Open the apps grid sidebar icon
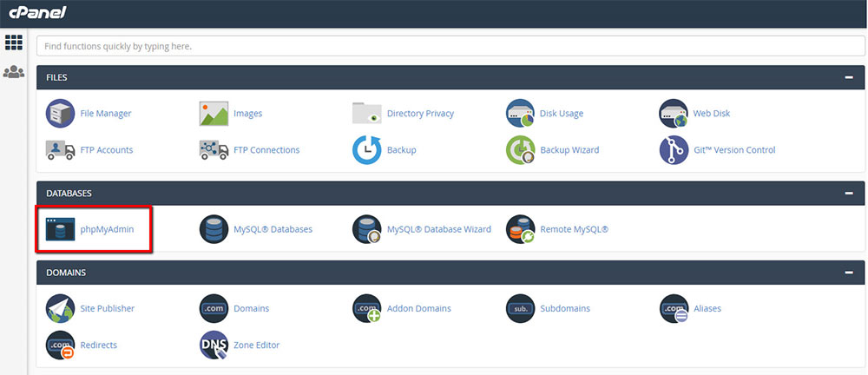 (x=14, y=43)
